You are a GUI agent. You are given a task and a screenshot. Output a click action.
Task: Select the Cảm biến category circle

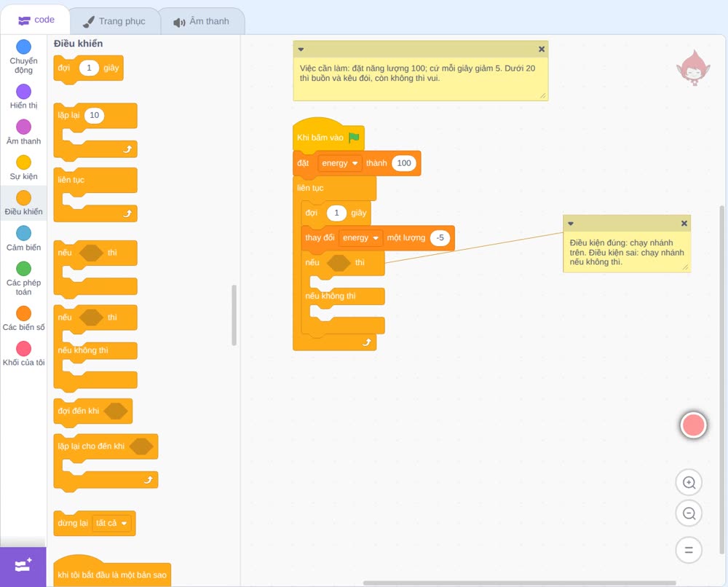pos(24,233)
